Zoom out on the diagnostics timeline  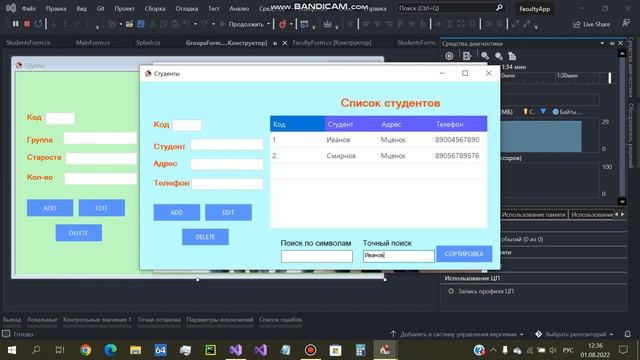[499, 56]
